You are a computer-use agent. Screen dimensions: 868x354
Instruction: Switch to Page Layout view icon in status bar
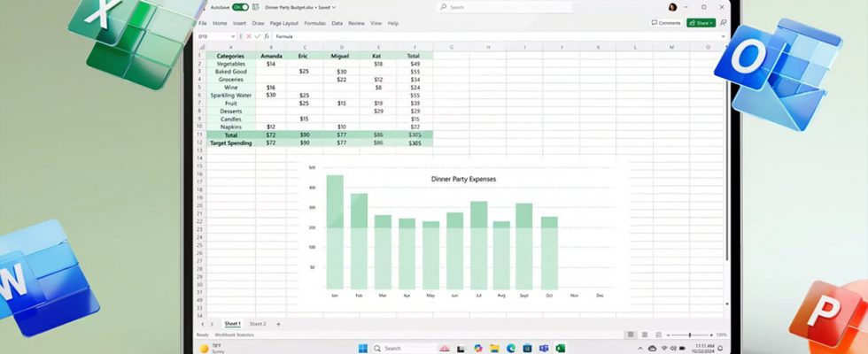(x=645, y=335)
